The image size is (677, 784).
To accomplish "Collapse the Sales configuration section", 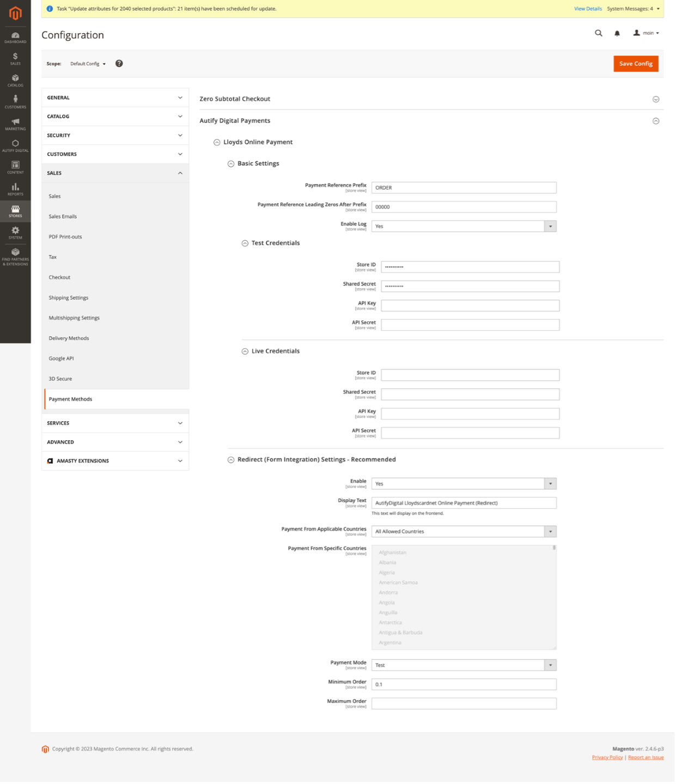I will [115, 173].
